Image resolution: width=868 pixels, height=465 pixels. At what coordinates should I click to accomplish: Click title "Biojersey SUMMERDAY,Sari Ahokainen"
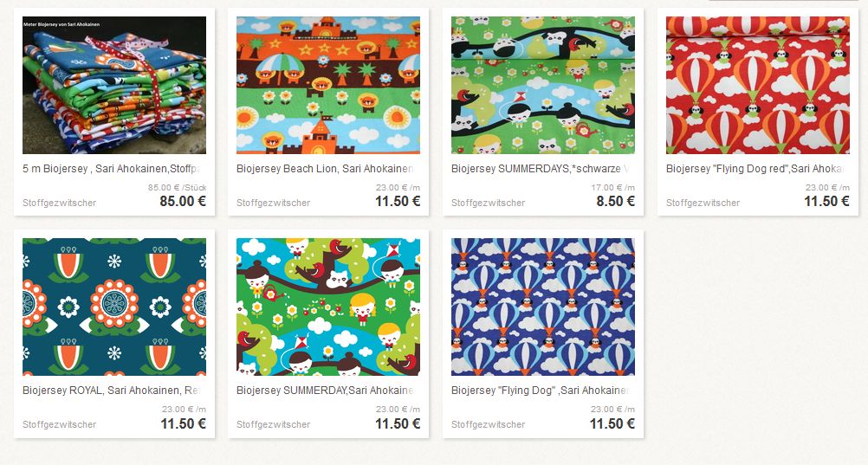pyautogui.click(x=325, y=391)
